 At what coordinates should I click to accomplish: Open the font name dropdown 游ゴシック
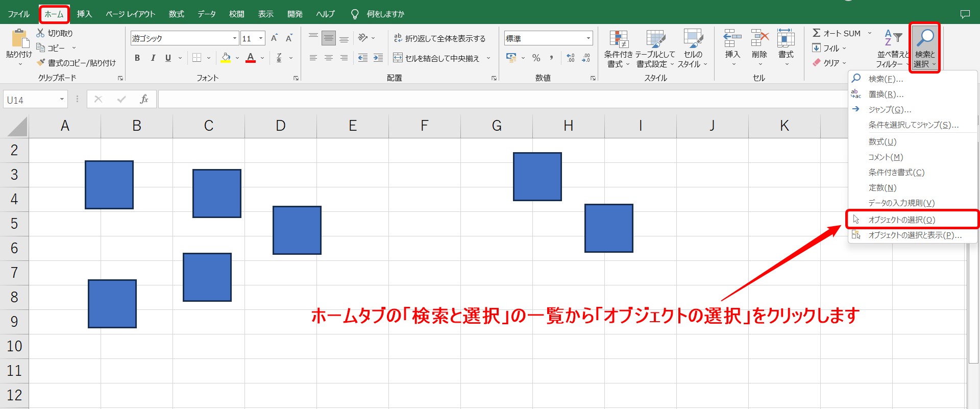point(235,38)
